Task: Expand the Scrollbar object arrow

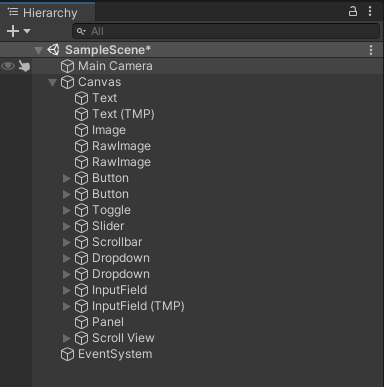Action: tap(67, 242)
